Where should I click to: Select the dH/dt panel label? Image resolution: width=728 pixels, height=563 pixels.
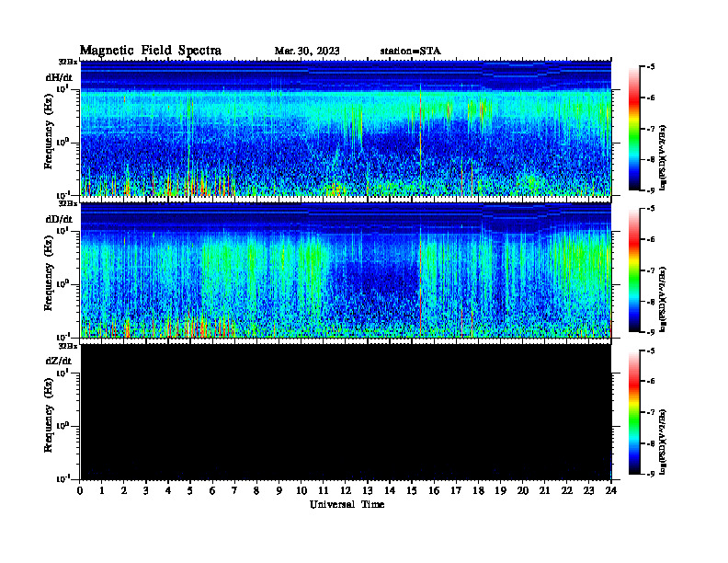tap(59, 77)
